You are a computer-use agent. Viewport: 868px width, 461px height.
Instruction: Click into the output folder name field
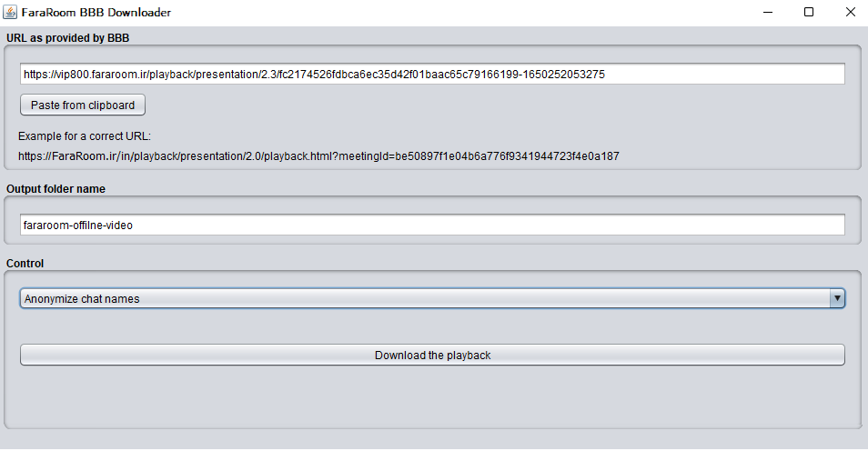[432, 225]
